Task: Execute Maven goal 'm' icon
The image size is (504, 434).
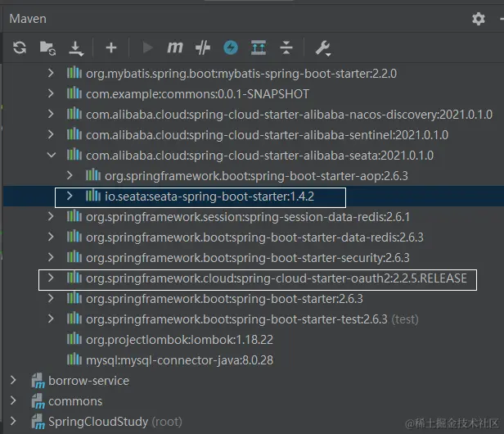Action: [x=175, y=47]
